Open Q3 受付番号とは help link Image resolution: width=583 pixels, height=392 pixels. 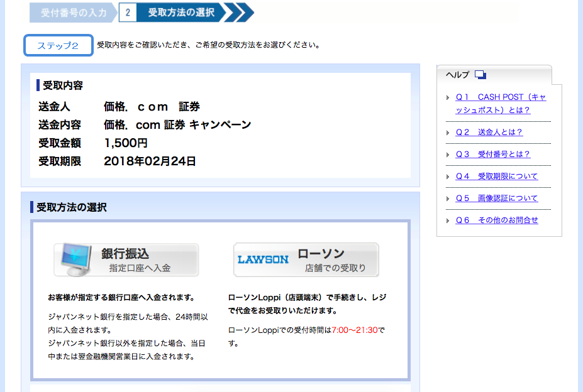click(x=492, y=154)
